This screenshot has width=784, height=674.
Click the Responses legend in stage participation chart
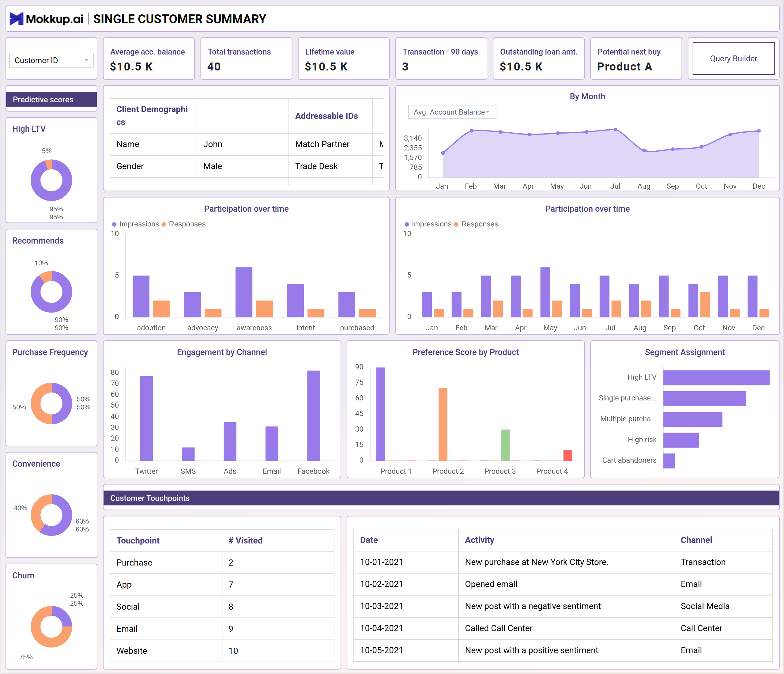coord(183,224)
